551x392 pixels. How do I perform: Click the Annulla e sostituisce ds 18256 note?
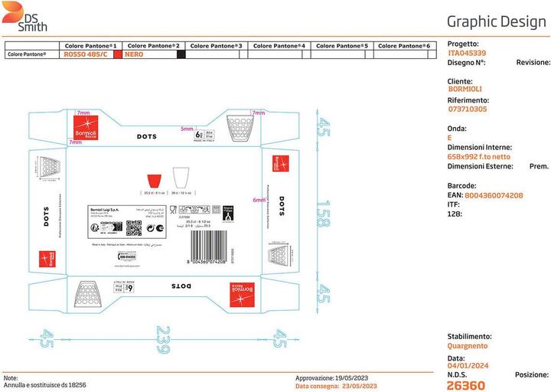click(44, 385)
